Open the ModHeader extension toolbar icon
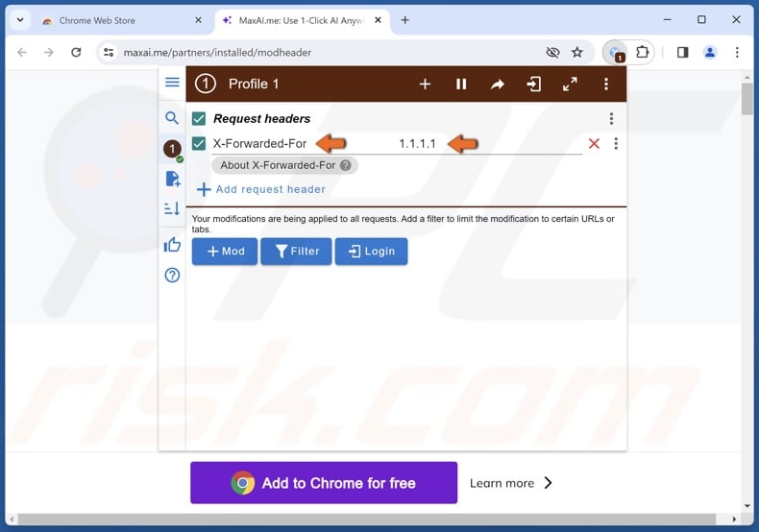The image size is (759, 532). coord(616,52)
